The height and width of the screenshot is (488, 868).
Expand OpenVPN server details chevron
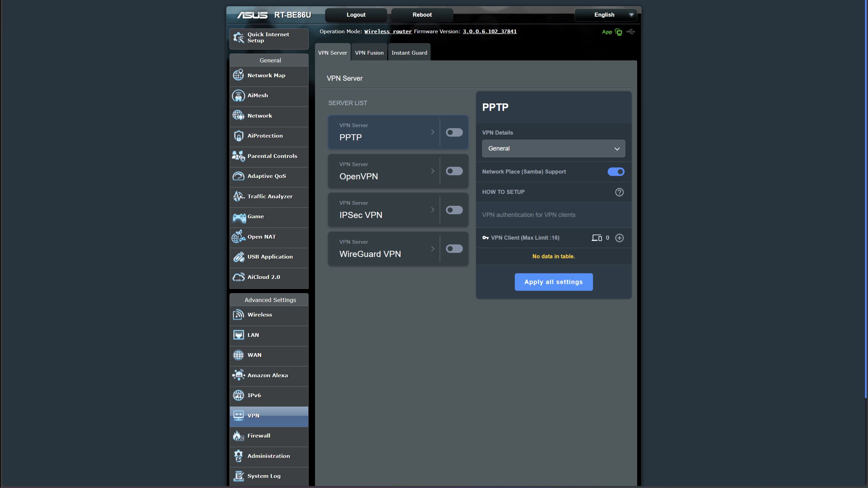coord(432,171)
